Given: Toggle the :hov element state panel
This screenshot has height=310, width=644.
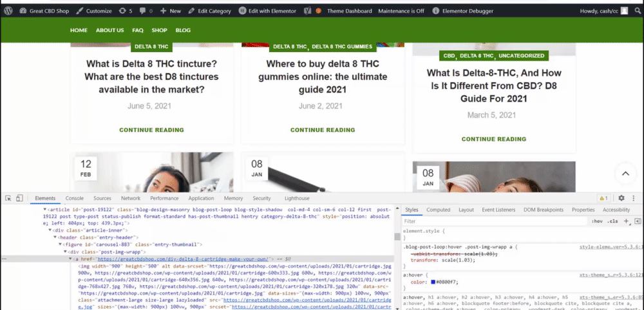Looking at the screenshot, I should point(597,221).
